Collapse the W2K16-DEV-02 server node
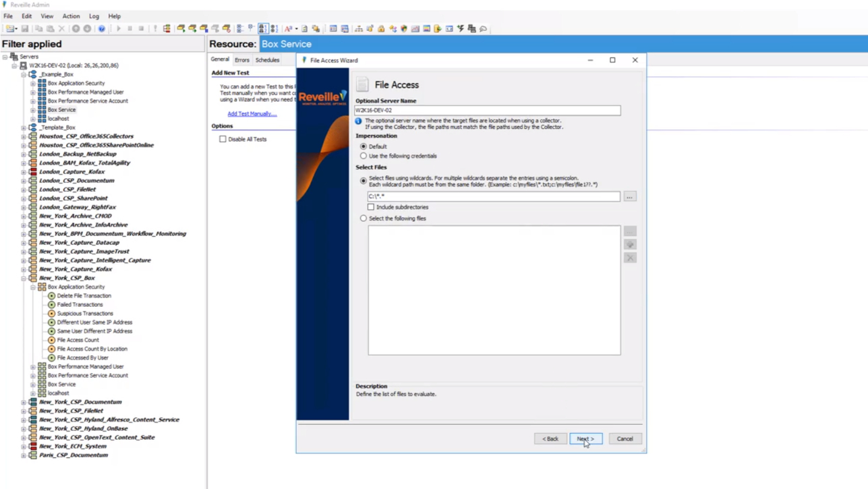 point(14,66)
